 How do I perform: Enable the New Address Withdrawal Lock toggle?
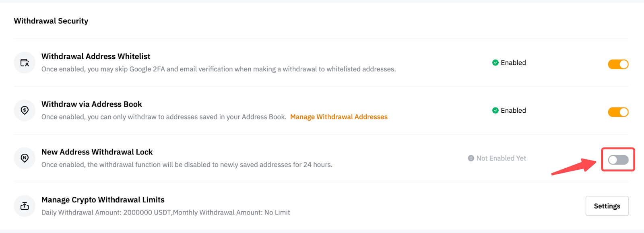coord(618,160)
